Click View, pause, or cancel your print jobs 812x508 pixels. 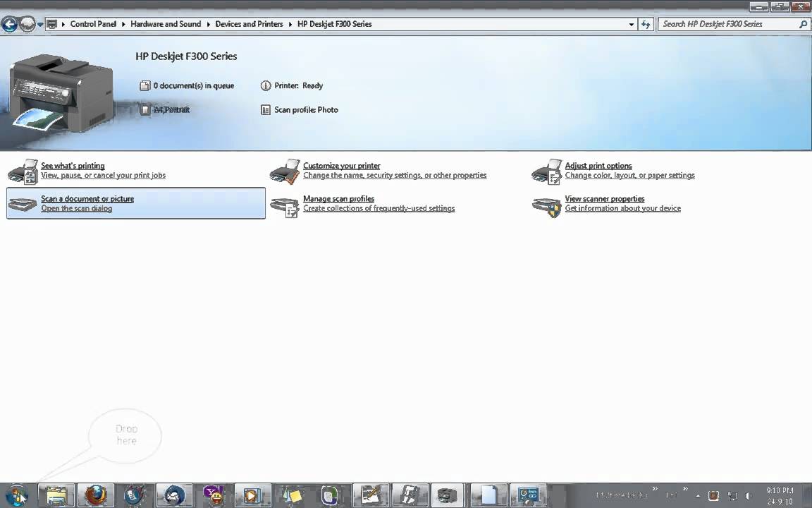coord(104,175)
